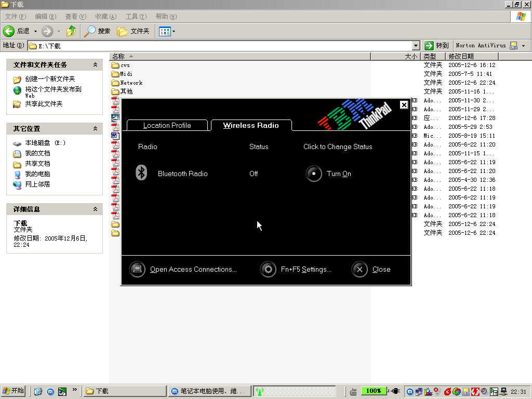Viewport: 532px width, 399px height.
Task: Turn on the Bluetooth radio
Action: click(314, 174)
